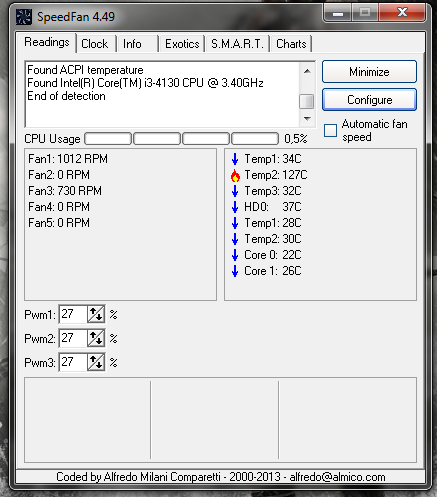This screenshot has height=497, width=437.
Task: Click the down arrow icon beside HD0: 37C
Action: tap(235, 207)
